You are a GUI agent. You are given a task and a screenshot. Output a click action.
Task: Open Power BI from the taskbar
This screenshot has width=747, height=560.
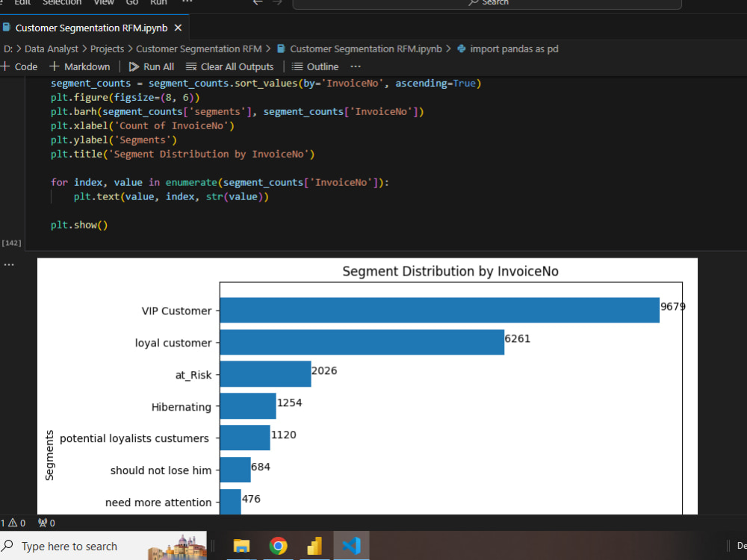314,546
